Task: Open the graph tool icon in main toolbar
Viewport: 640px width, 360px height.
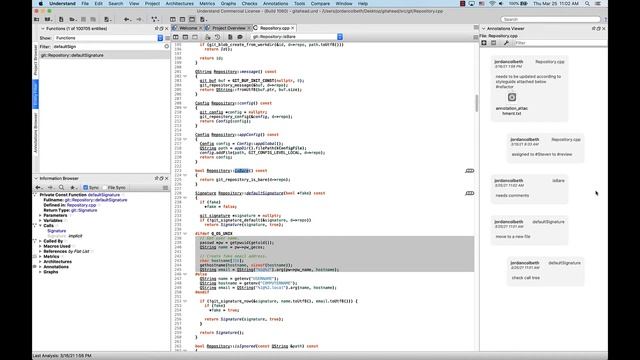Action: click(155, 19)
